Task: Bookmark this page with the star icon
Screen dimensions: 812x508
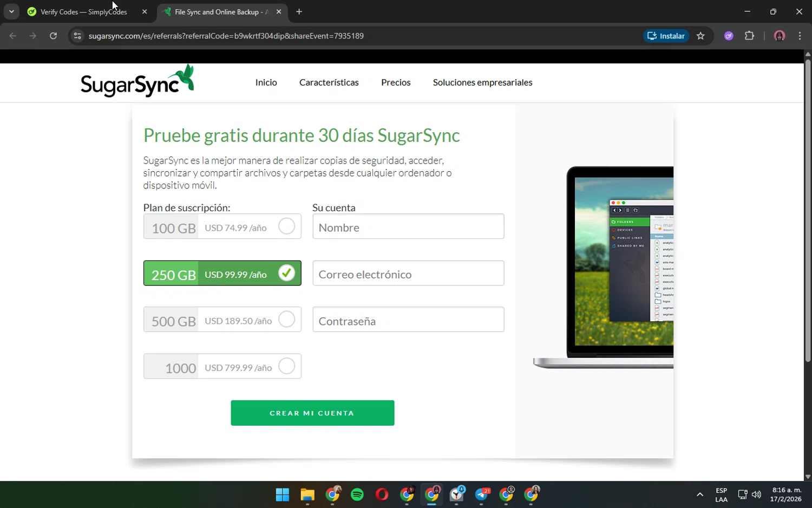Action: pyautogui.click(x=700, y=36)
